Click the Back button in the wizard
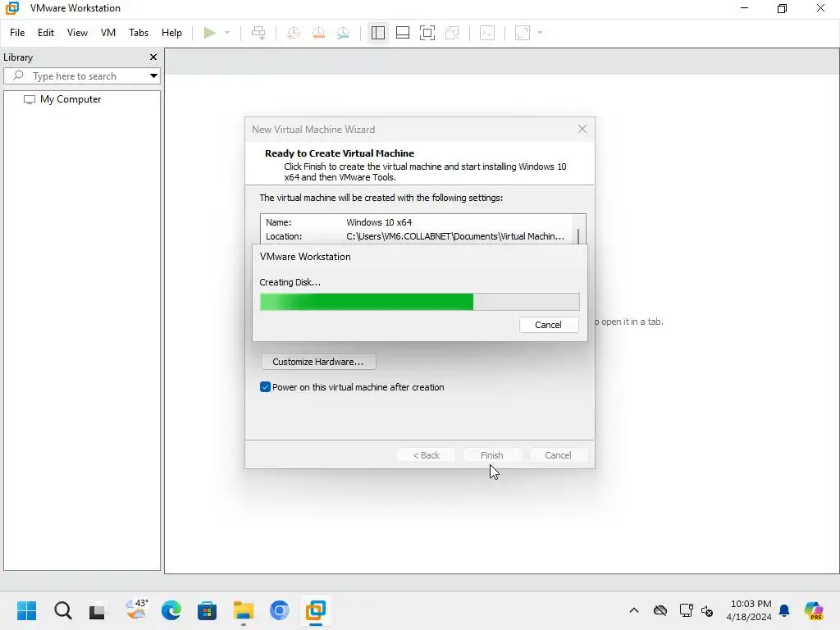 [426, 455]
